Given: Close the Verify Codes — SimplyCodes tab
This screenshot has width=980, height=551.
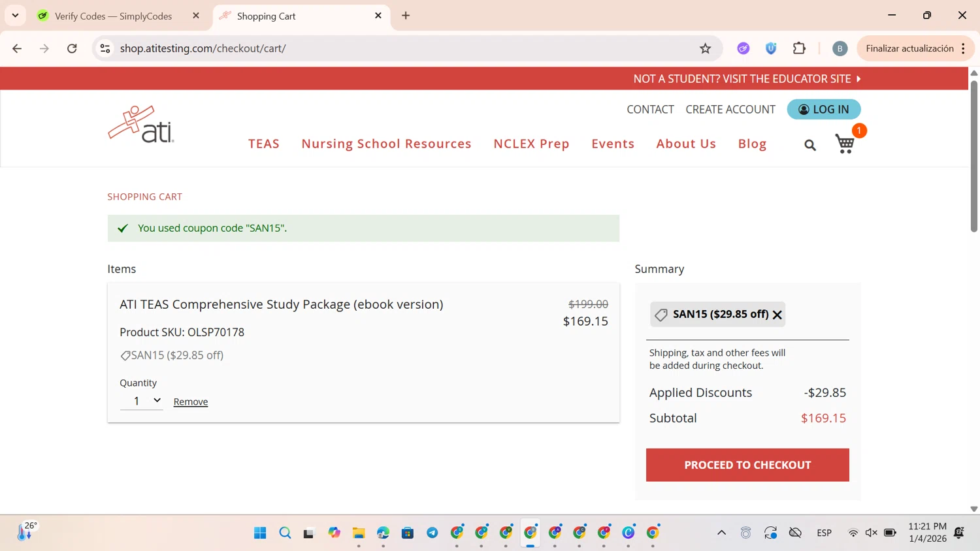Looking at the screenshot, I should (196, 16).
